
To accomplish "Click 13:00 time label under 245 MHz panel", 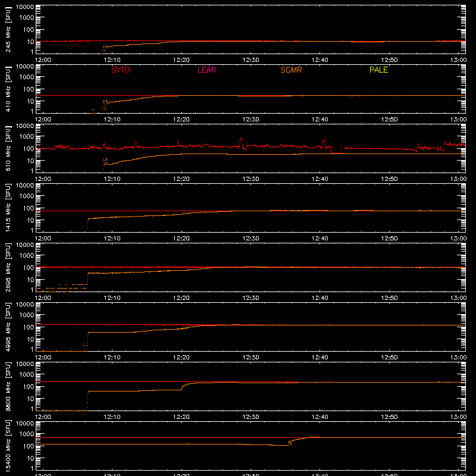I will 458,60.
